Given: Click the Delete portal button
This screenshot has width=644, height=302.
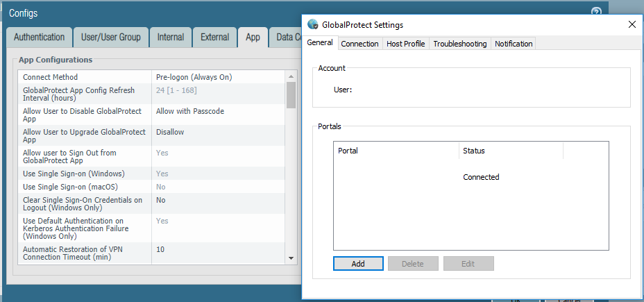Looking at the screenshot, I should pos(413,264).
